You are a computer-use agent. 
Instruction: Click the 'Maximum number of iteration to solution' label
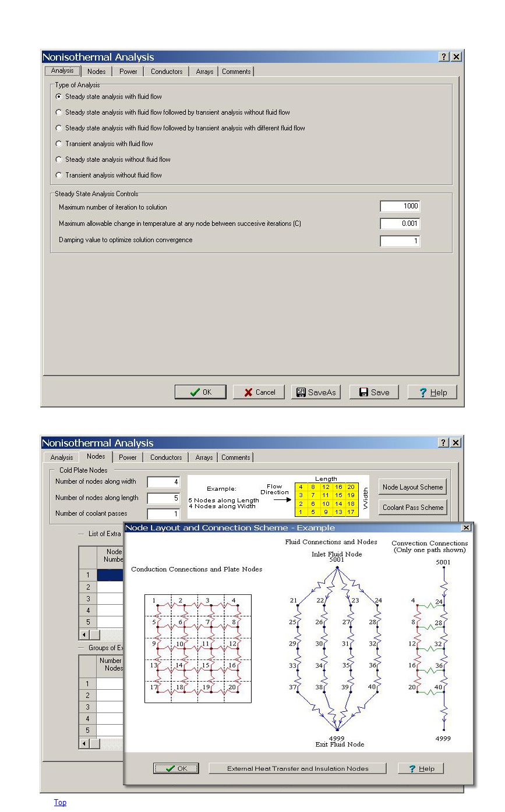[x=113, y=207]
